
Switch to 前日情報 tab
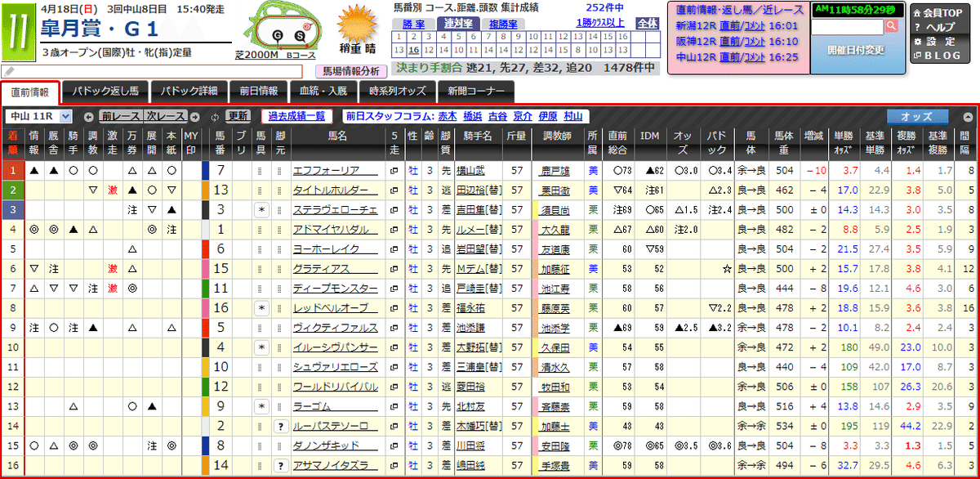tap(258, 91)
